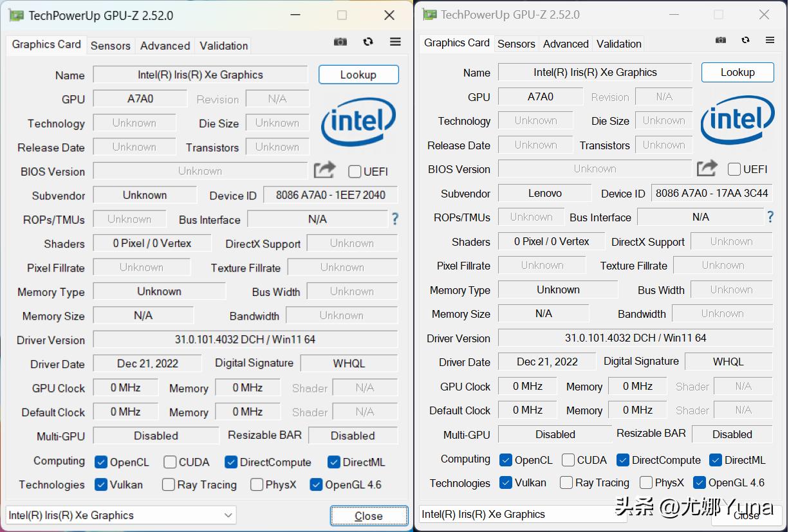Viewport: 789px width, 532px height.
Task: Switch to the Sensors tab
Action: click(x=110, y=46)
